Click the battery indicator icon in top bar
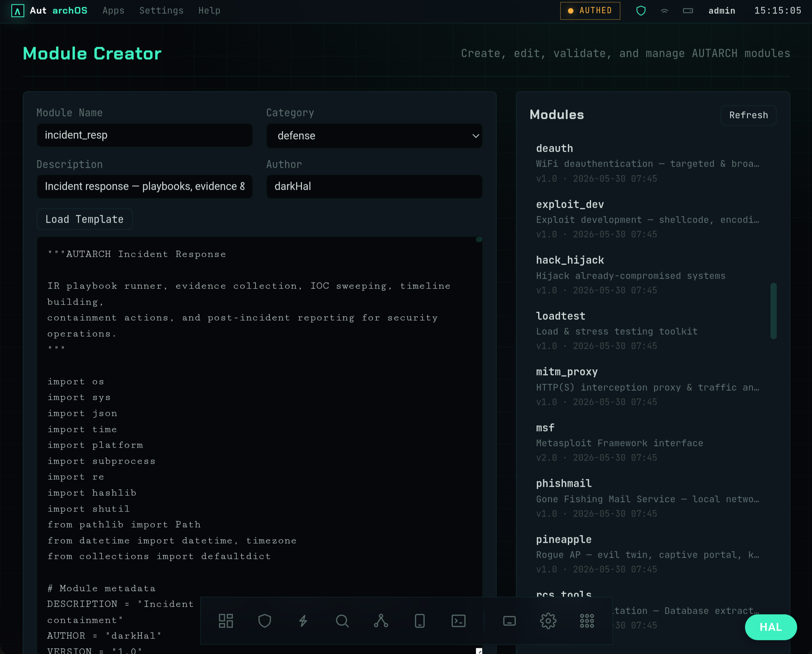The image size is (812, 654). pyautogui.click(x=688, y=11)
